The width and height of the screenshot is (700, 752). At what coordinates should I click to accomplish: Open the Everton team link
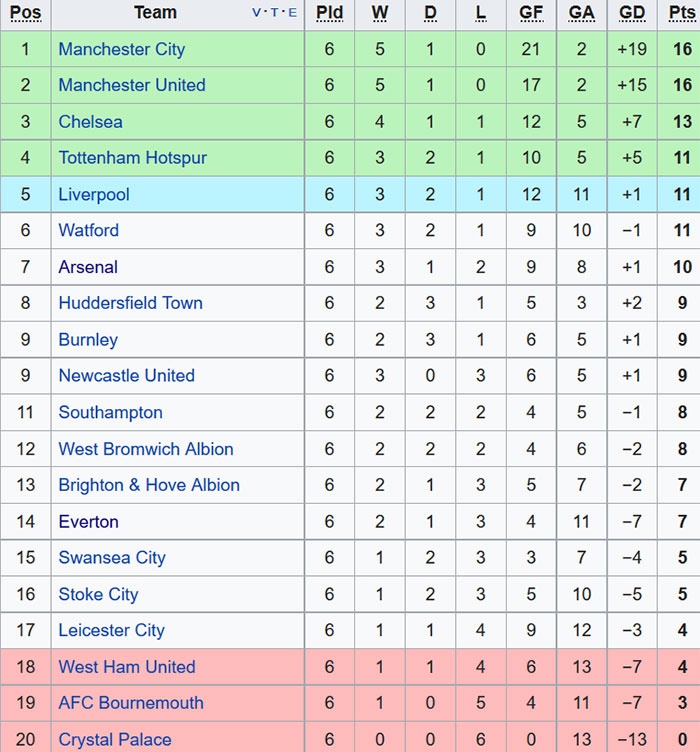pyautogui.click(x=88, y=522)
